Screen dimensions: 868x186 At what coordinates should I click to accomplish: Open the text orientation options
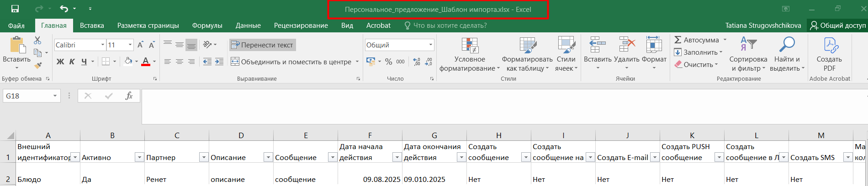[x=210, y=45]
